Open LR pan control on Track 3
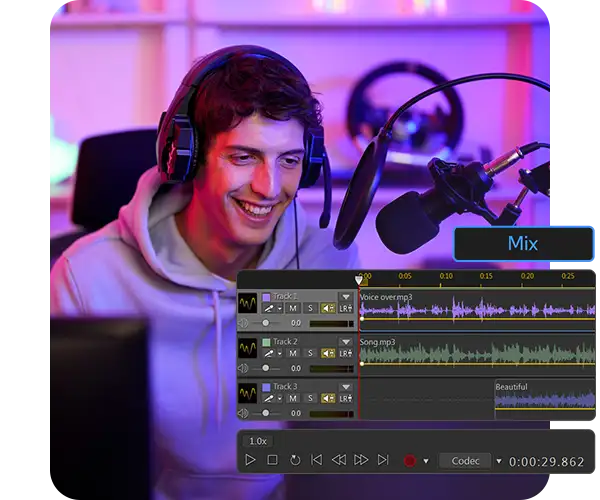 click(x=346, y=399)
